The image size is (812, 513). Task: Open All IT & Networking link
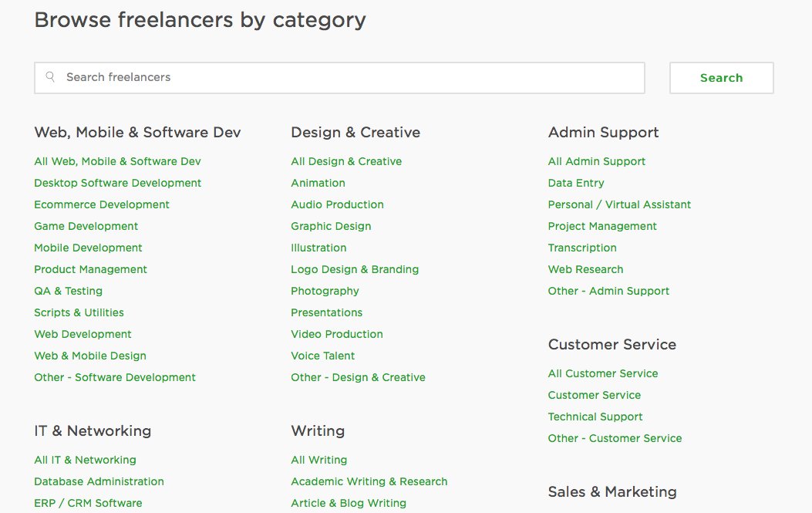85,460
